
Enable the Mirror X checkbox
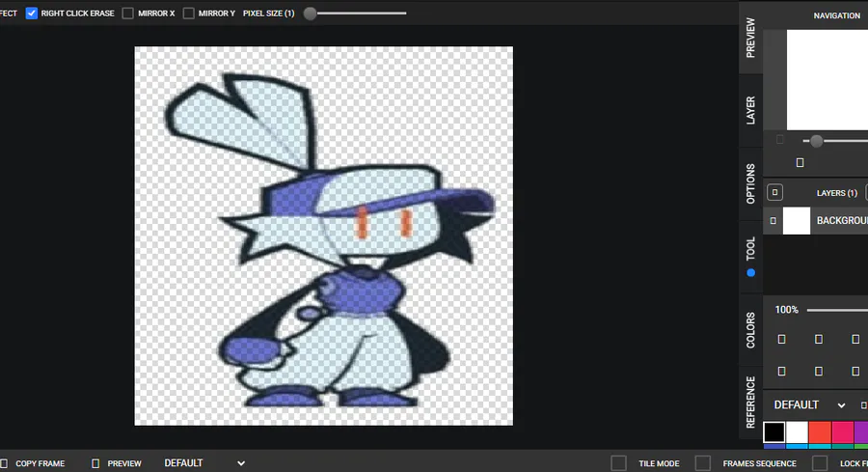(128, 14)
